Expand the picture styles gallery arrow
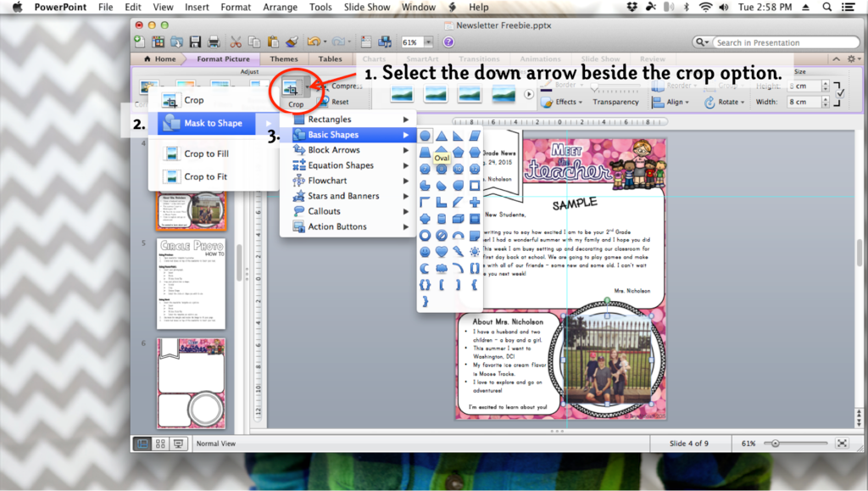868x491 pixels. click(529, 94)
